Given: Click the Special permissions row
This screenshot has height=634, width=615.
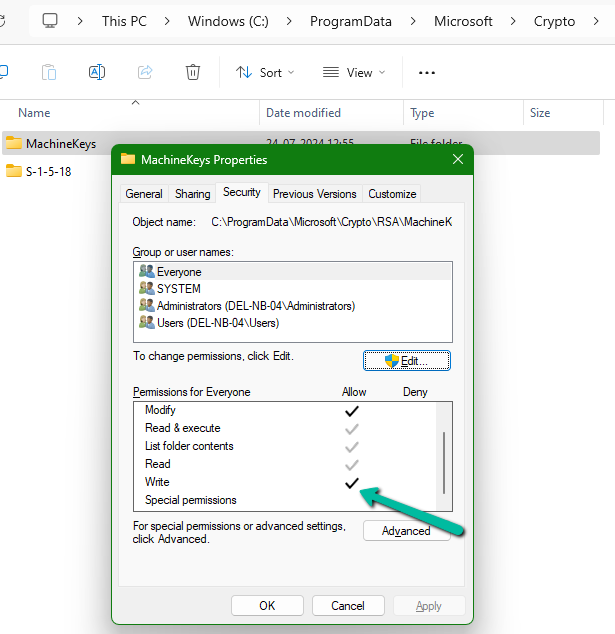Looking at the screenshot, I should point(285,500).
